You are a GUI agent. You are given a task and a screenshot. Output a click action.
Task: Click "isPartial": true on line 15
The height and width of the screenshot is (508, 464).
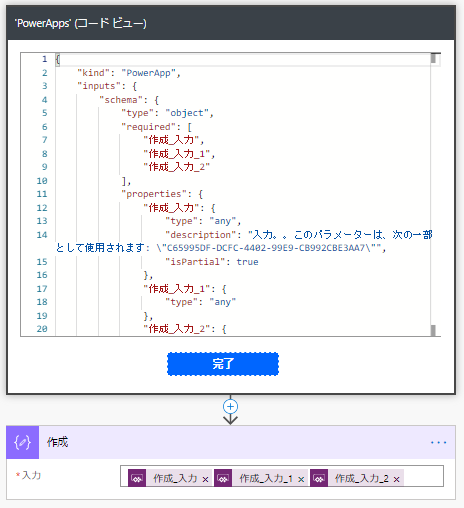click(212, 262)
